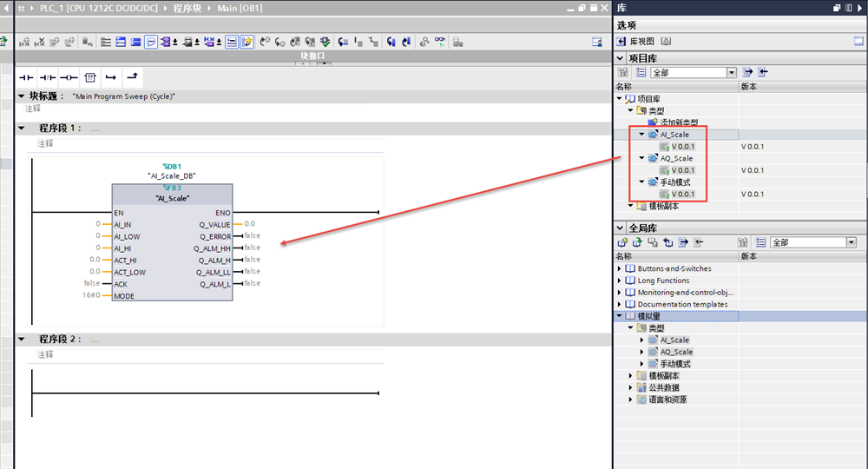Click PLC_1 [CPU 1212C DC/DC/DC] breadcrumb

(x=99, y=9)
